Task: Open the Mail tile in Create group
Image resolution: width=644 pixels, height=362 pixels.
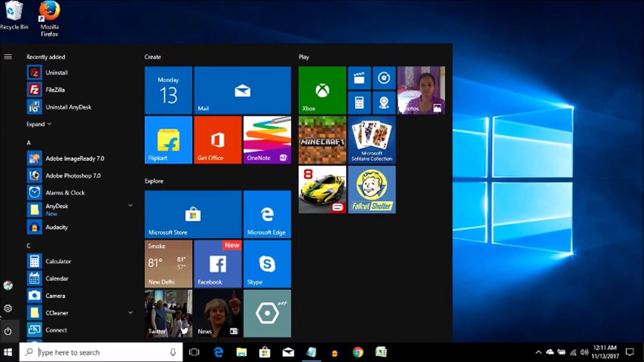Action: 243,90
